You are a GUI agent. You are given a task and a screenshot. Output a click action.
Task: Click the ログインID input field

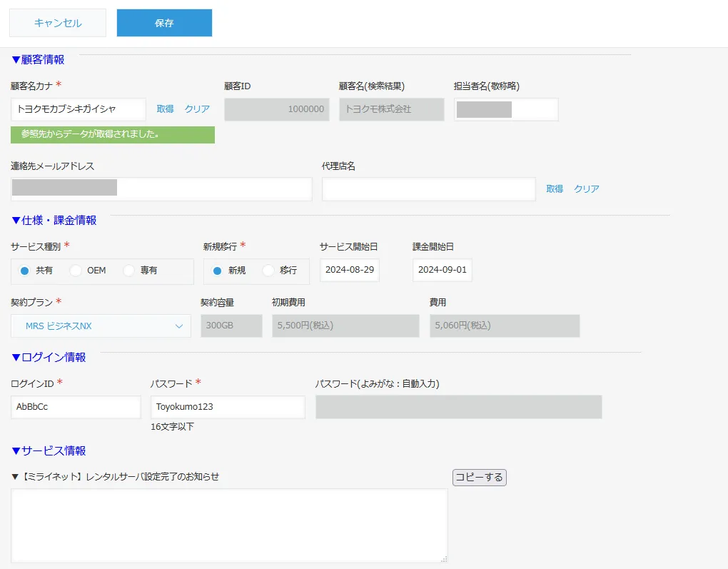coord(76,407)
